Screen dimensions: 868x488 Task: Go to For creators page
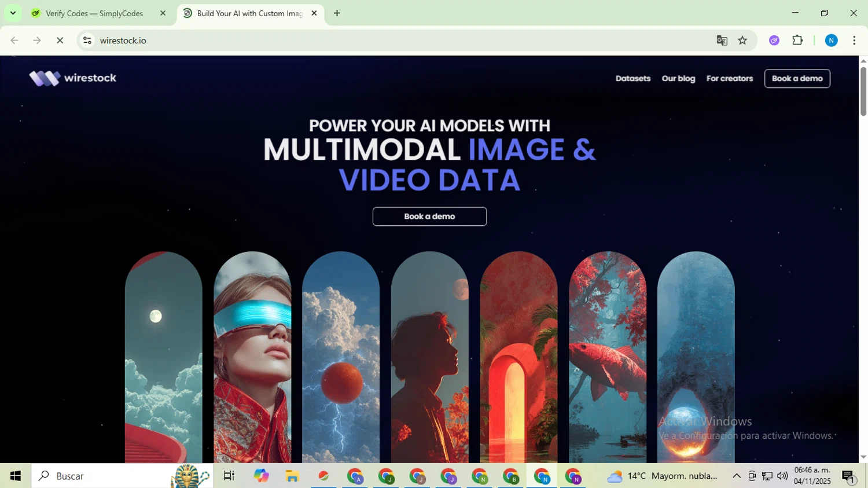pyautogui.click(x=729, y=79)
